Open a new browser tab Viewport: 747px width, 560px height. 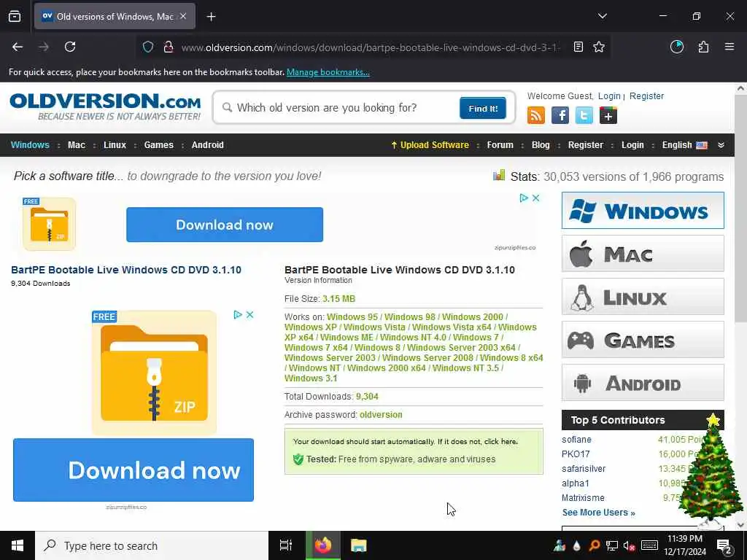point(211,17)
